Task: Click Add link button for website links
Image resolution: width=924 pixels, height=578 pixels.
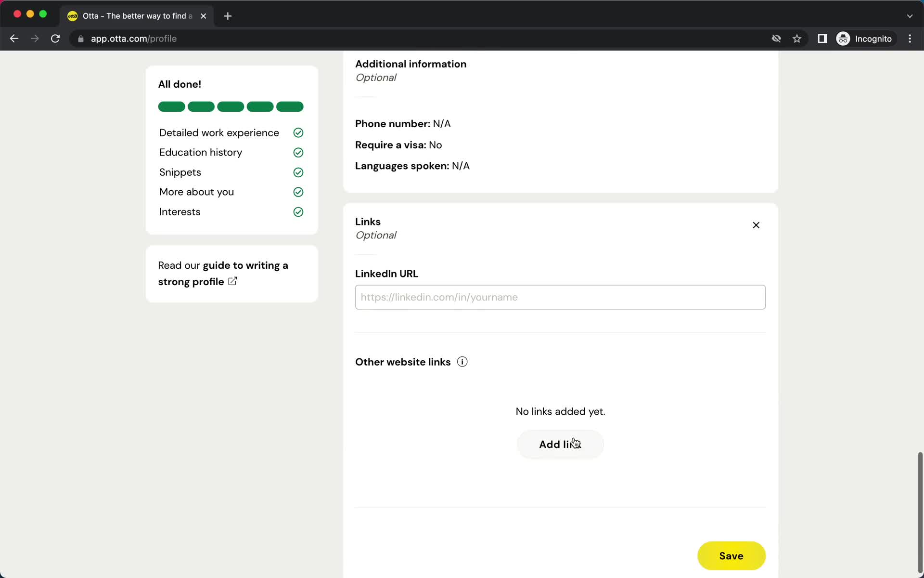Action: 560,444
